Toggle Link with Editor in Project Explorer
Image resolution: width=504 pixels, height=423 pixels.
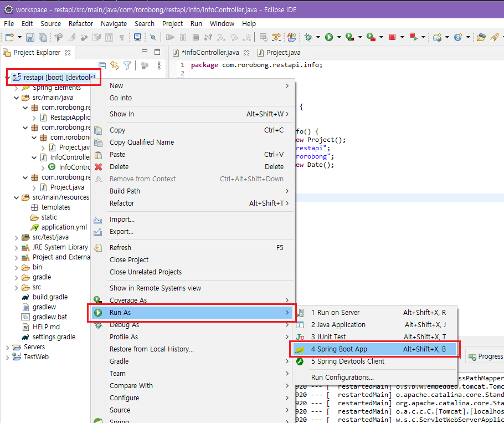tap(115, 66)
